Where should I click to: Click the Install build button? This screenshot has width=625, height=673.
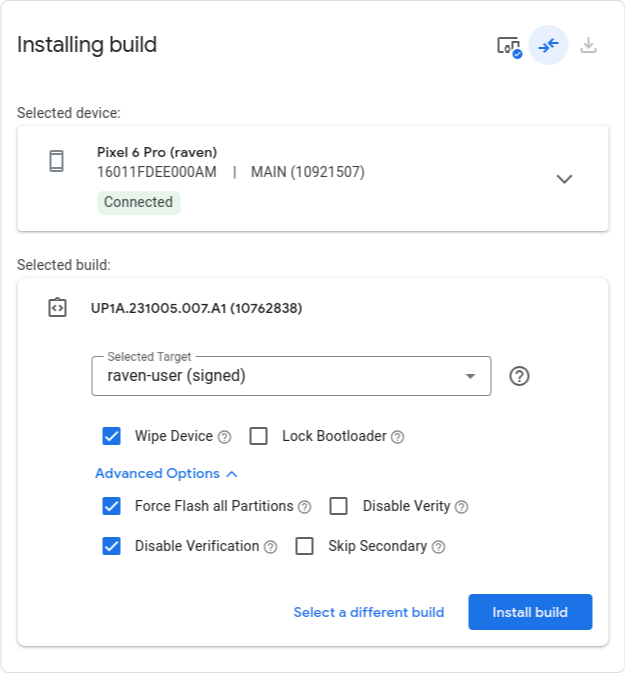[x=530, y=612]
